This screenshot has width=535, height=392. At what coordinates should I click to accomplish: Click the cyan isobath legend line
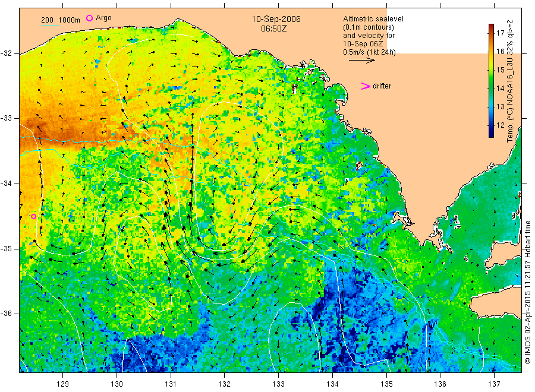(x=50, y=26)
